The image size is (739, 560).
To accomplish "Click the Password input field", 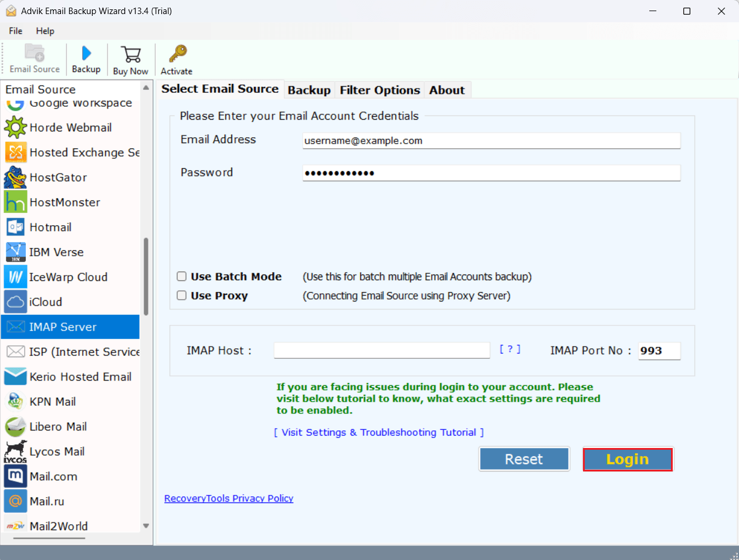I will pyautogui.click(x=491, y=173).
